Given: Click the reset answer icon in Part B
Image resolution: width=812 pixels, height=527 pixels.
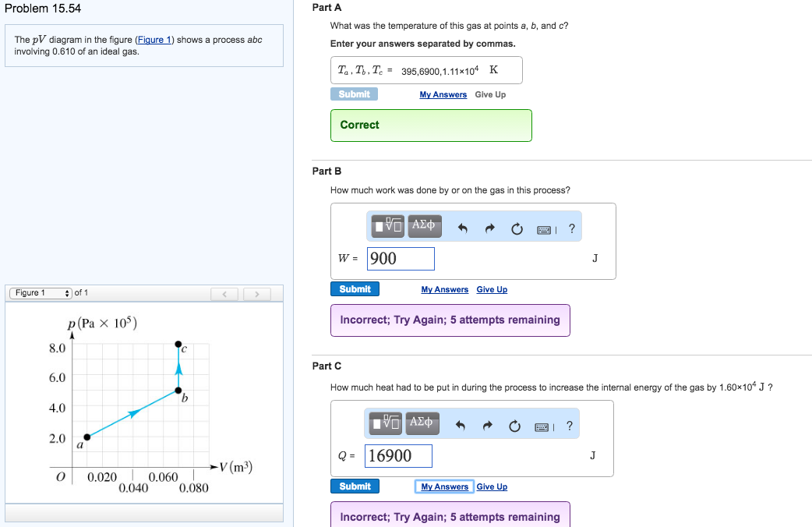Looking at the screenshot, I should point(516,226).
